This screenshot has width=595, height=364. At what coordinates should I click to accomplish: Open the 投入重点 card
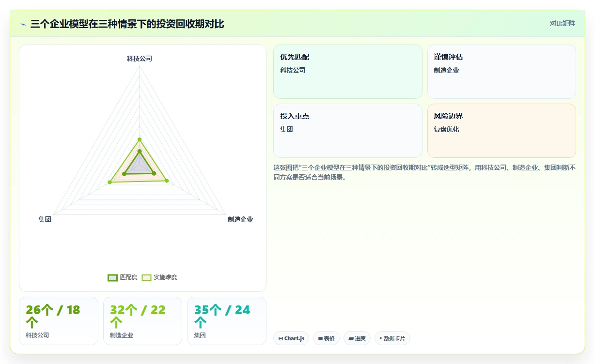coord(348,131)
